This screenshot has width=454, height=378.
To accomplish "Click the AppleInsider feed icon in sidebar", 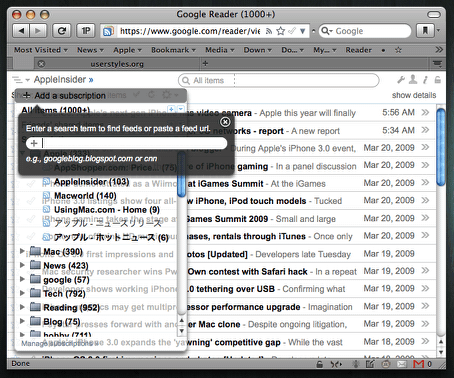I will point(47,182).
